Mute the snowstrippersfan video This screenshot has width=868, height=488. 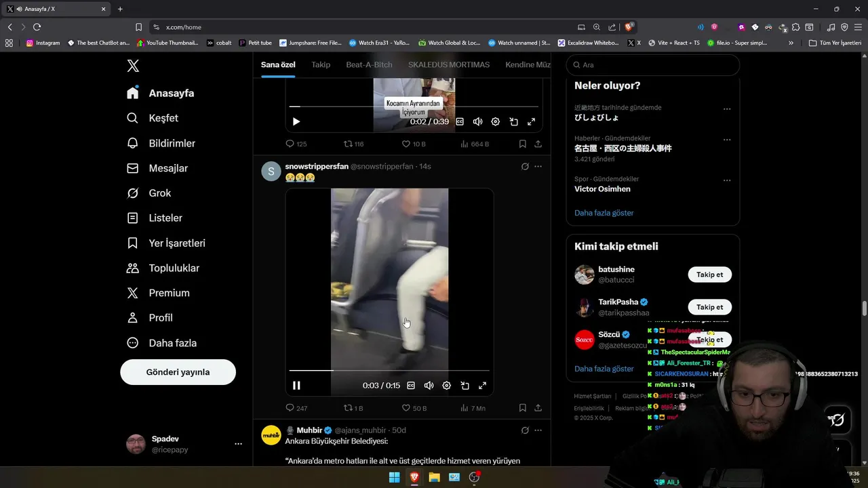click(429, 385)
